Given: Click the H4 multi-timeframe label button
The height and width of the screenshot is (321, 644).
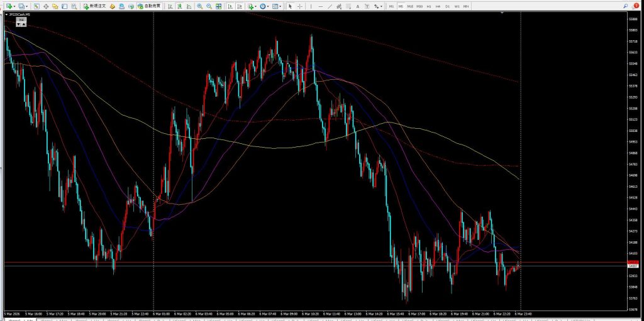Looking at the screenshot, I should tap(21, 20).
